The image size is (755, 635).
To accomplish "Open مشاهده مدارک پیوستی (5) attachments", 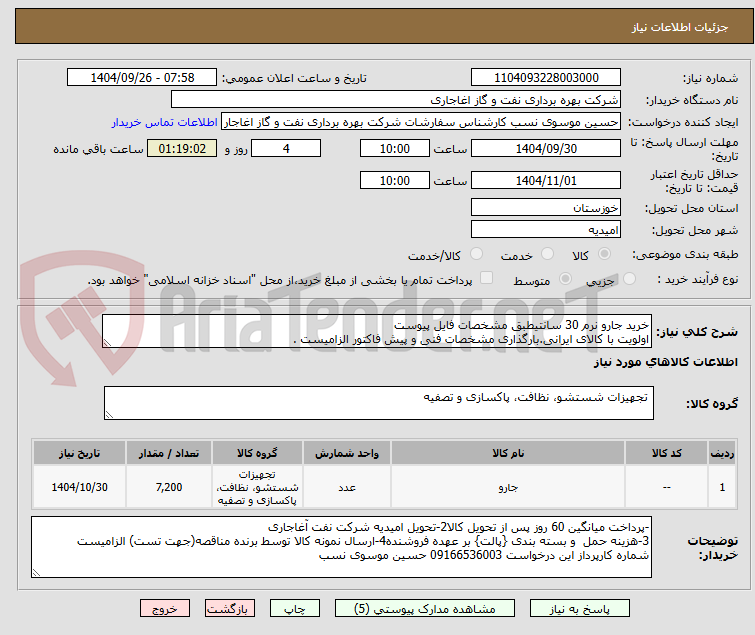I will pos(425,609).
